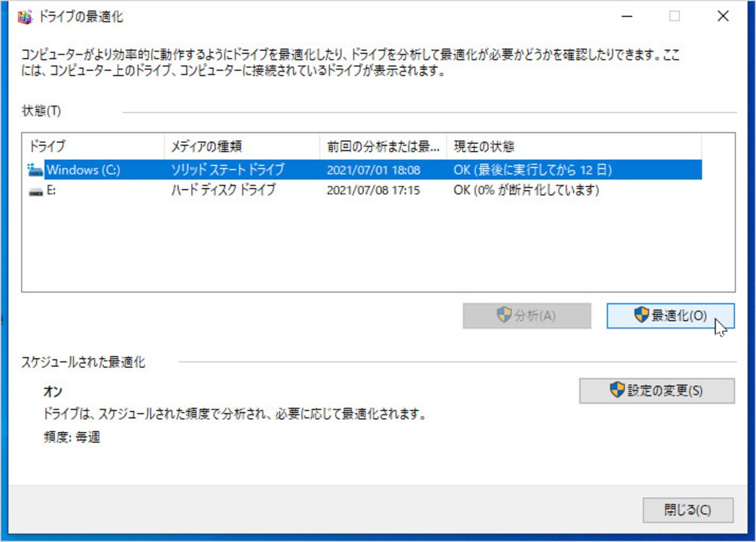Open 設定の変更(S) change settings

656,390
